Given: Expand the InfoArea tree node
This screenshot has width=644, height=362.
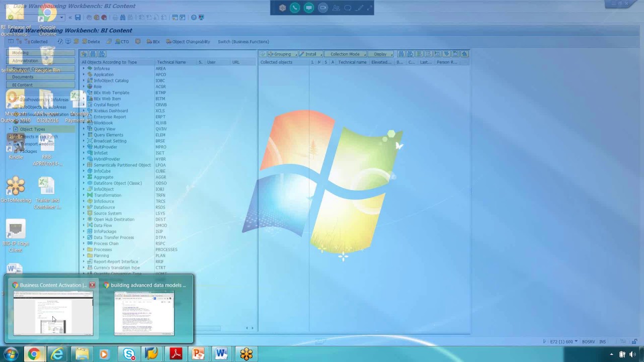Looking at the screenshot, I should pos(84,68).
